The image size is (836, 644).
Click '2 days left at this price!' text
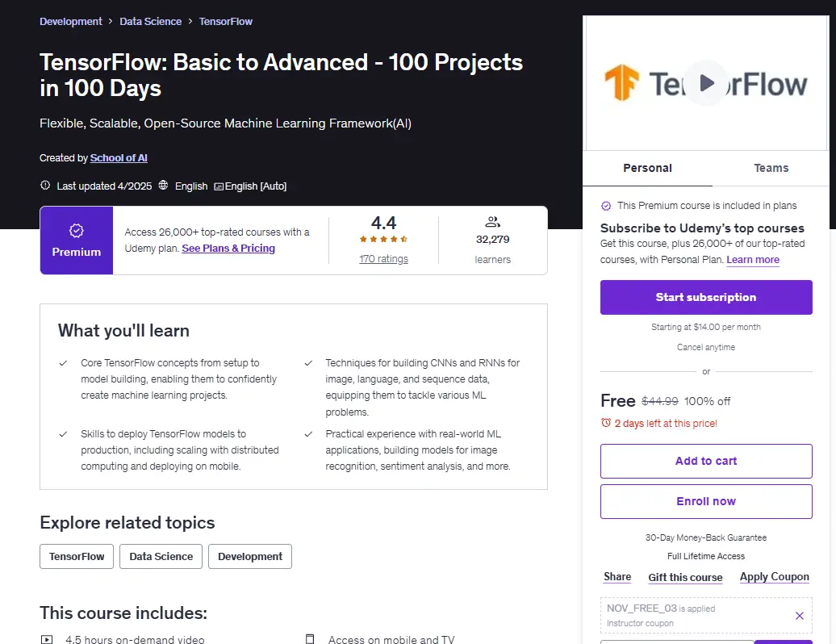point(666,424)
